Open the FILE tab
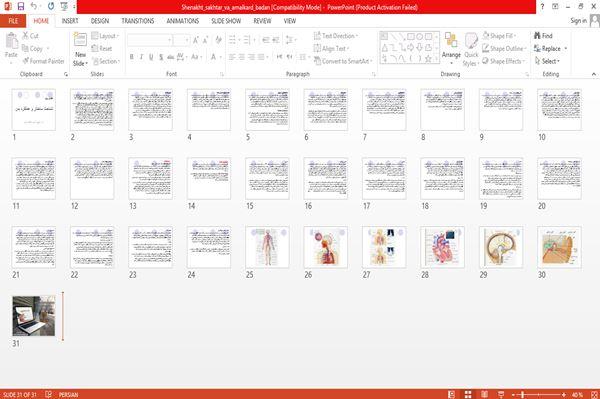Viewport: 600px width, 399px height. click(13, 21)
